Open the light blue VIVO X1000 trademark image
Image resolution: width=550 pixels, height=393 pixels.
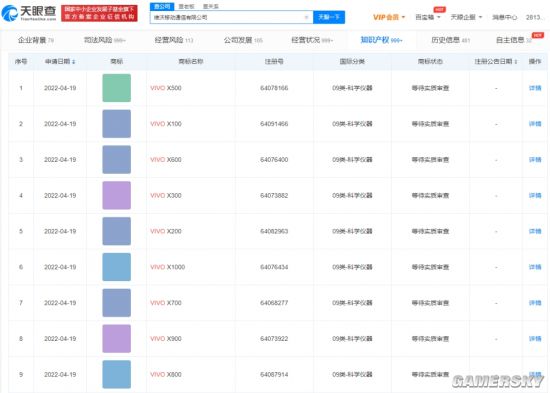click(x=116, y=267)
